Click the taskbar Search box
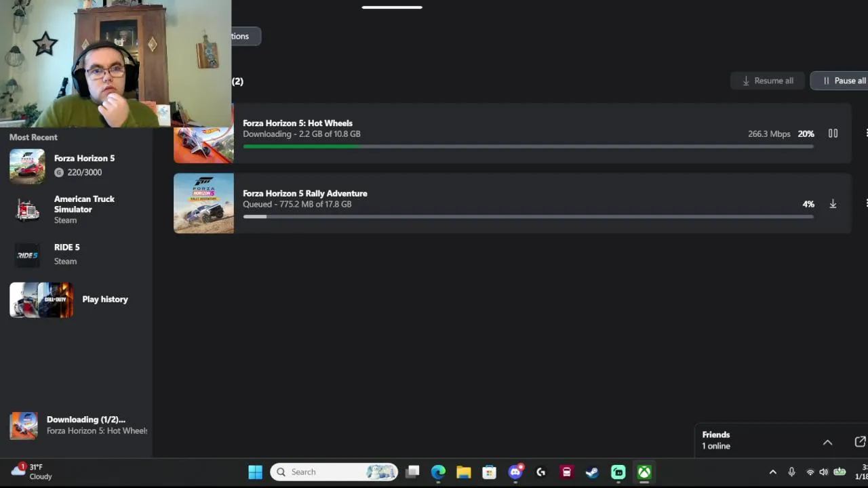Viewport: 868px width, 488px height. pyautogui.click(x=334, y=472)
